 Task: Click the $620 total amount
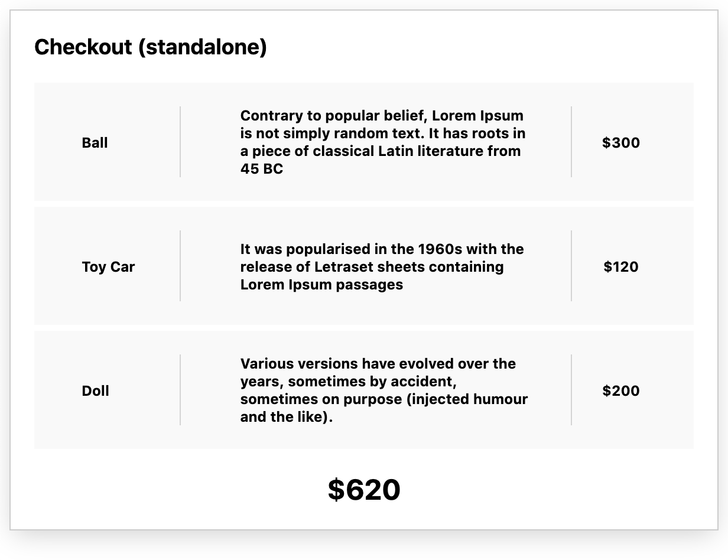pyautogui.click(x=364, y=490)
